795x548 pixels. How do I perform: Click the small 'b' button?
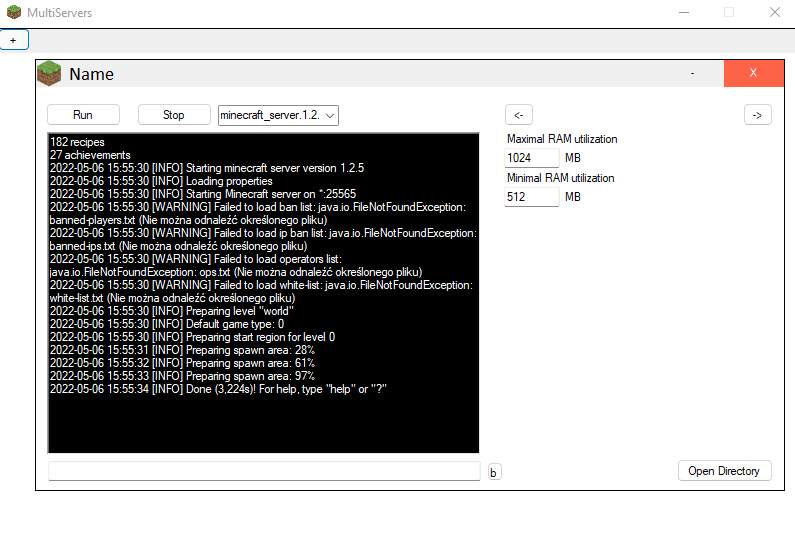pos(494,472)
